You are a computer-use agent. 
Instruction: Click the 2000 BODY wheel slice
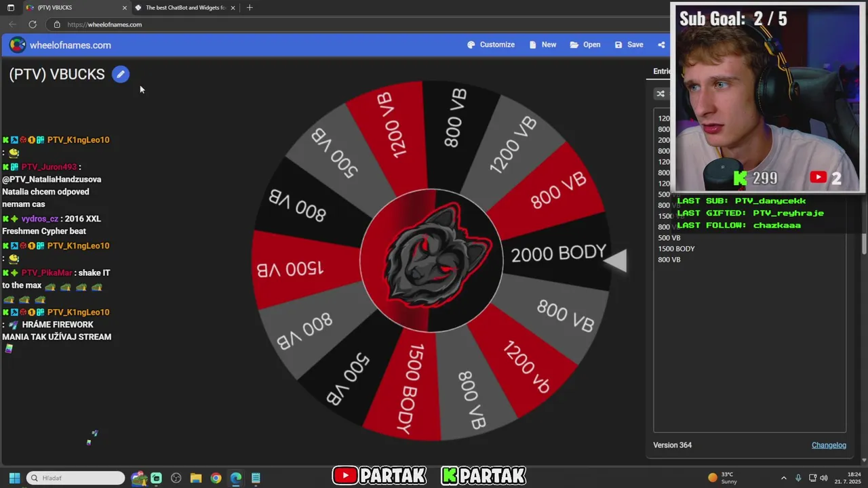click(x=558, y=253)
